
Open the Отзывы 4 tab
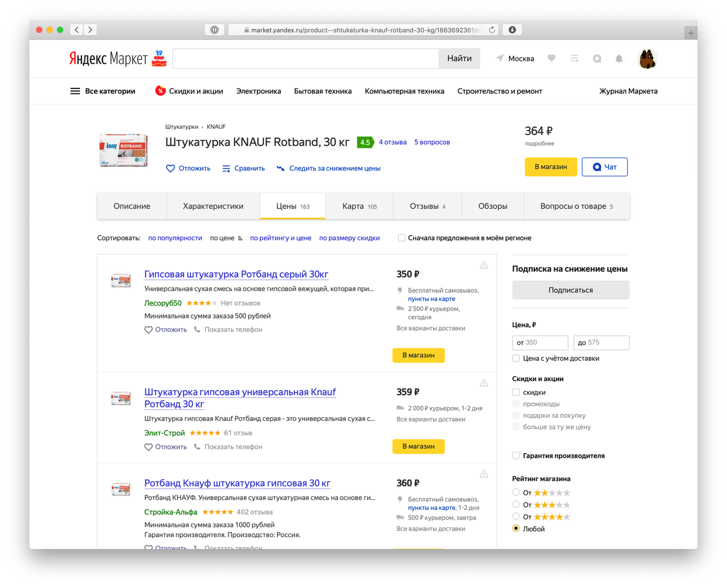[x=428, y=206]
